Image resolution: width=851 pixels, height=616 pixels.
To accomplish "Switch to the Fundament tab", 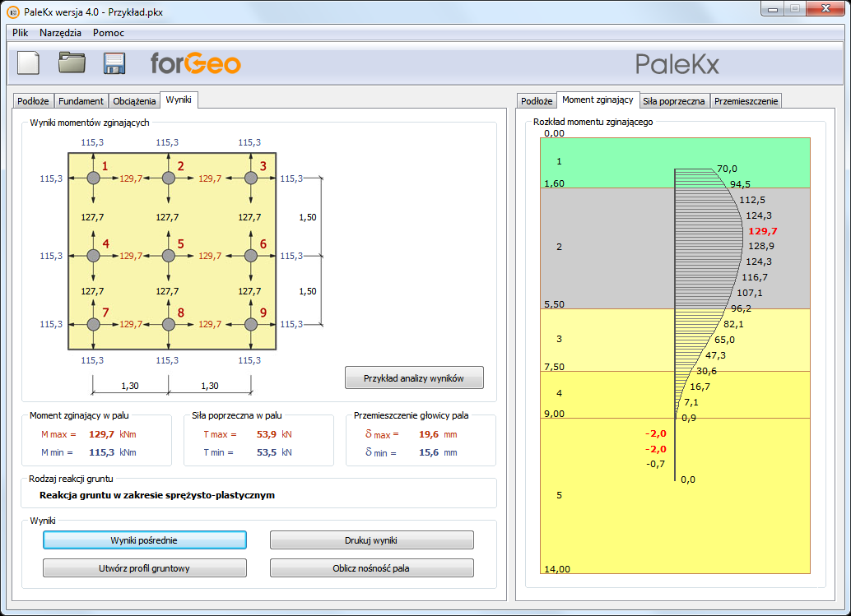I will 81,101.
